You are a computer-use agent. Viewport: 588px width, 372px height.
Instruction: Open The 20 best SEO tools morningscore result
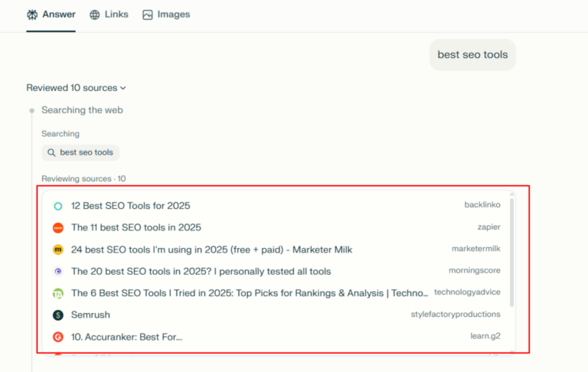tap(201, 272)
